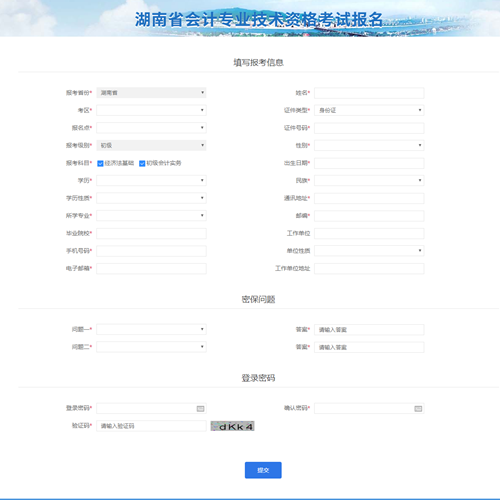
Task: Focus the 通讯地址 input field
Action: tap(369, 198)
